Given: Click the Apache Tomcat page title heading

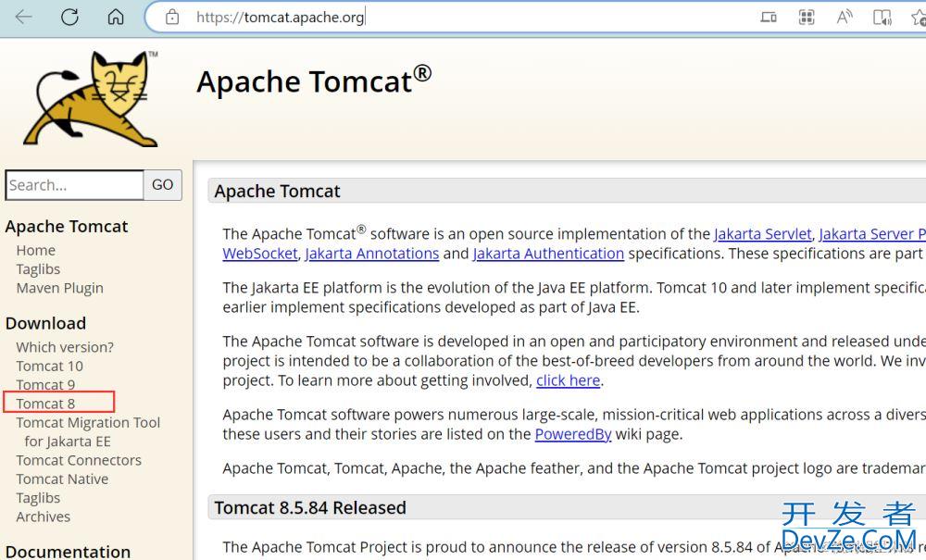Looking at the screenshot, I should [x=314, y=81].
